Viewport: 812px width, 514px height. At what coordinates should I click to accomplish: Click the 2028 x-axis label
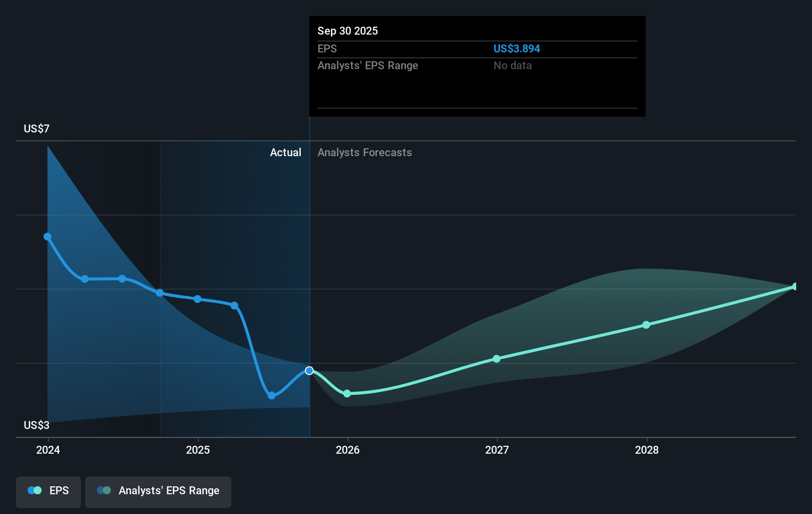point(647,450)
